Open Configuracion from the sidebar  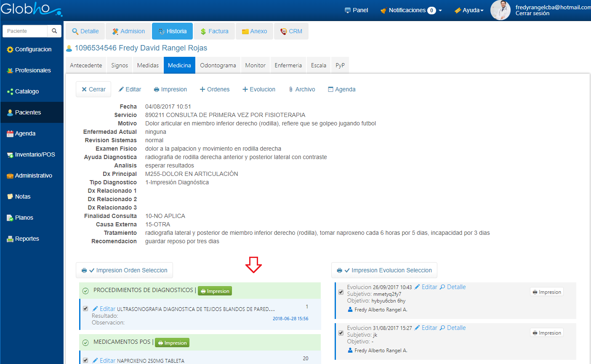coord(33,49)
